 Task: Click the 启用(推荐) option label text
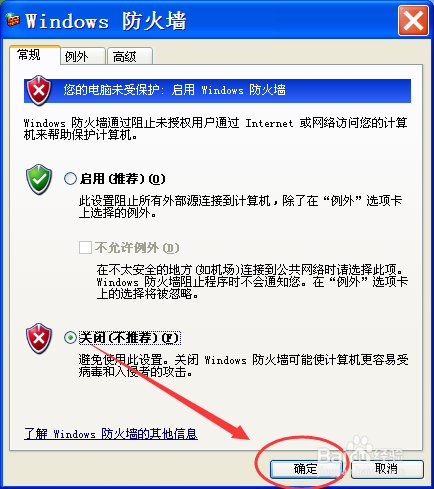[x=122, y=179]
